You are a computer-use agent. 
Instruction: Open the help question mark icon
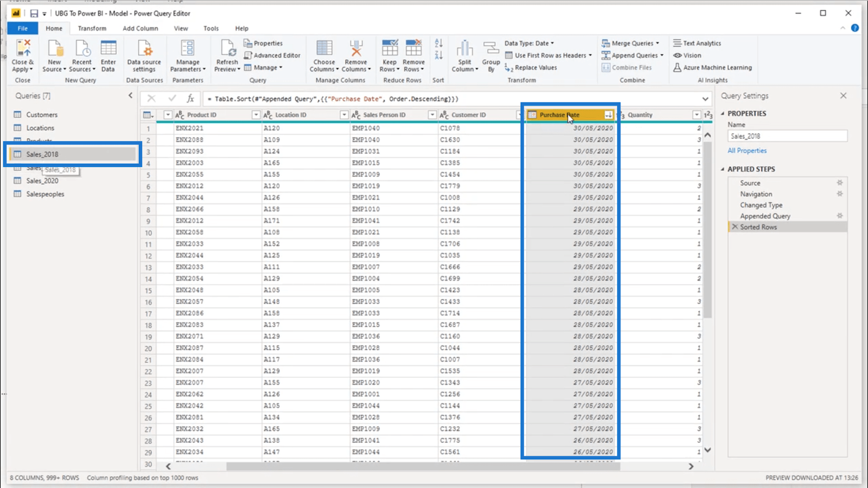pyautogui.click(x=855, y=28)
